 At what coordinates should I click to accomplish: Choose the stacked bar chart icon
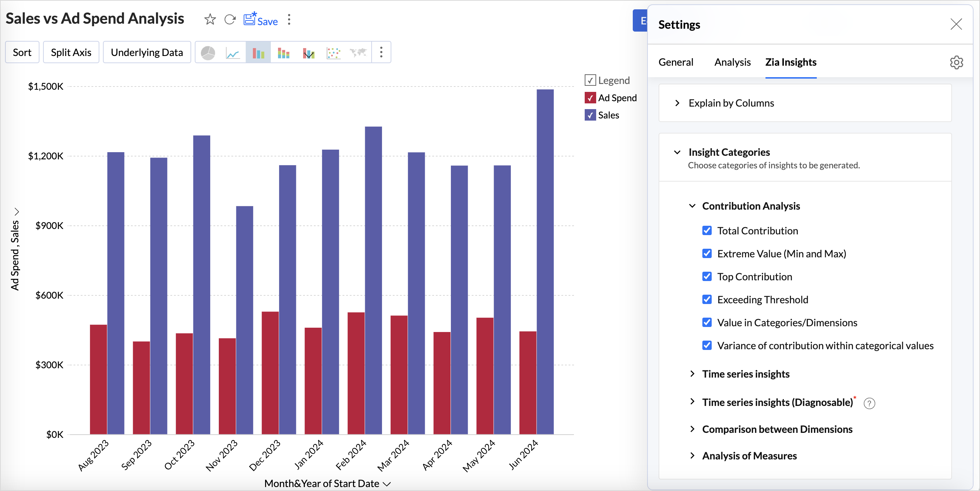click(283, 52)
